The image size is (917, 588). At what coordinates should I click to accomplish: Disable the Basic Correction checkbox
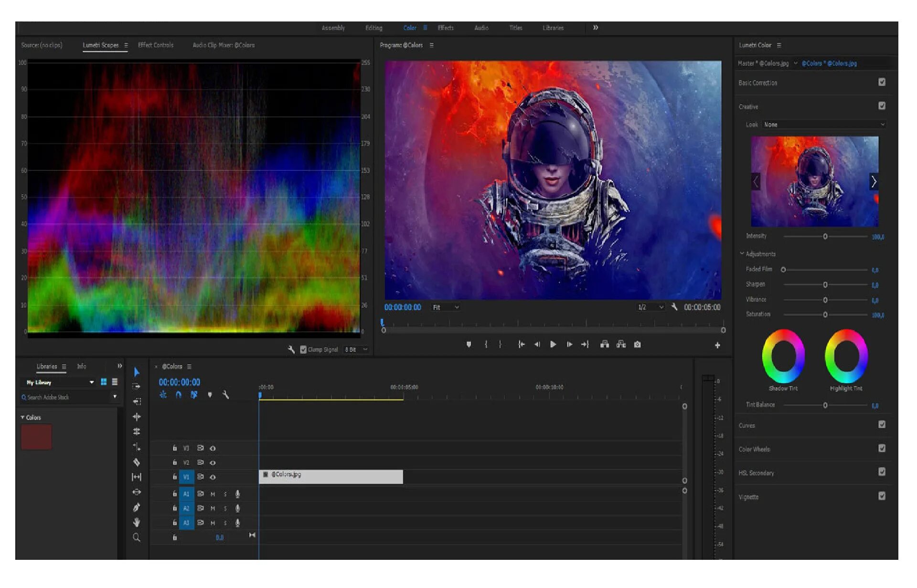click(882, 82)
